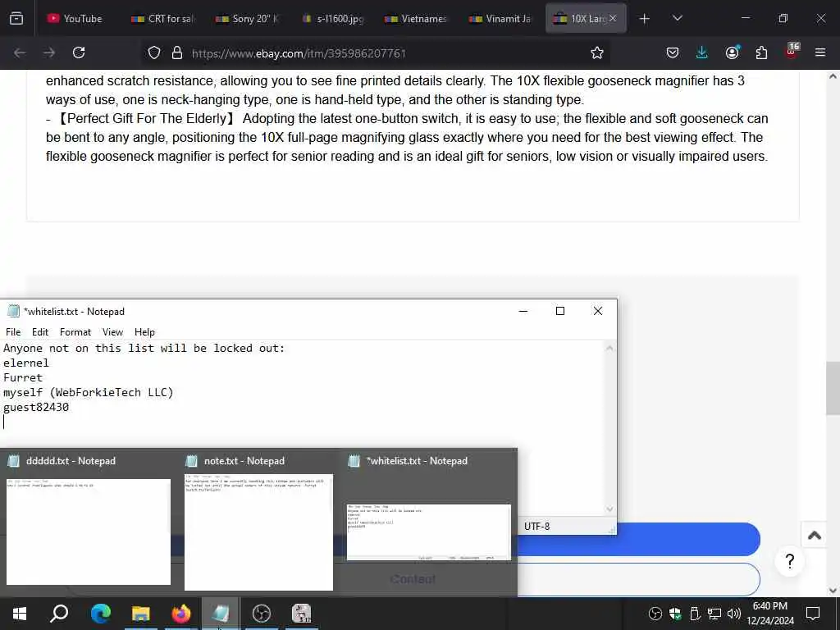
Task: Open OBS tray icon
Action: [x=655, y=614]
